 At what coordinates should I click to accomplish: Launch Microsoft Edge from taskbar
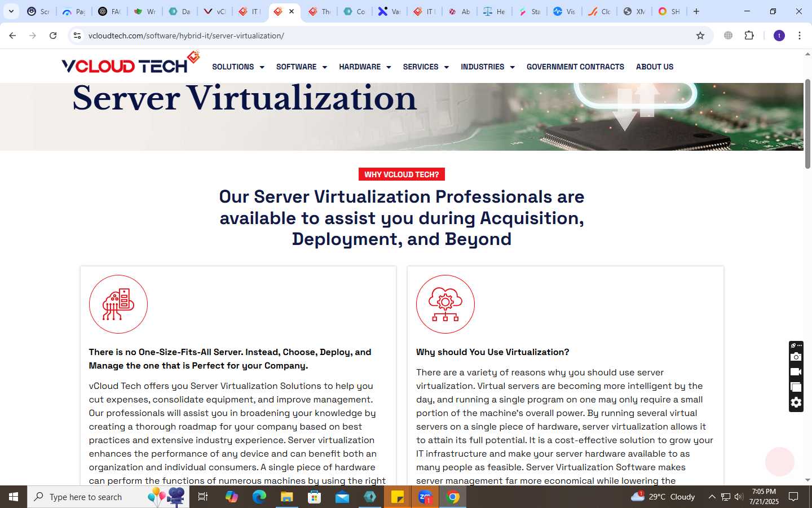pos(259,497)
